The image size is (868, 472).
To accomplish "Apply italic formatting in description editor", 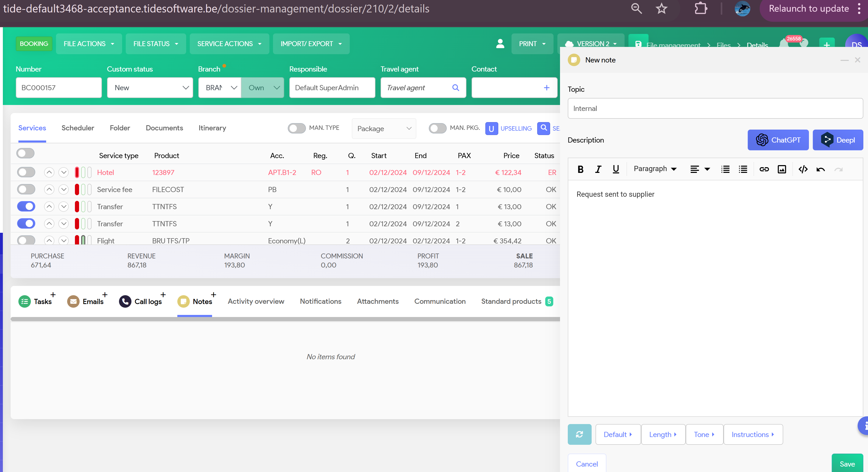I will tap(598, 169).
